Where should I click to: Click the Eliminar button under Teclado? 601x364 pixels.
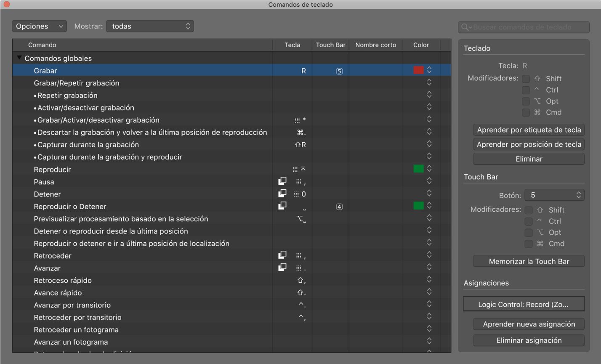click(529, 159)
